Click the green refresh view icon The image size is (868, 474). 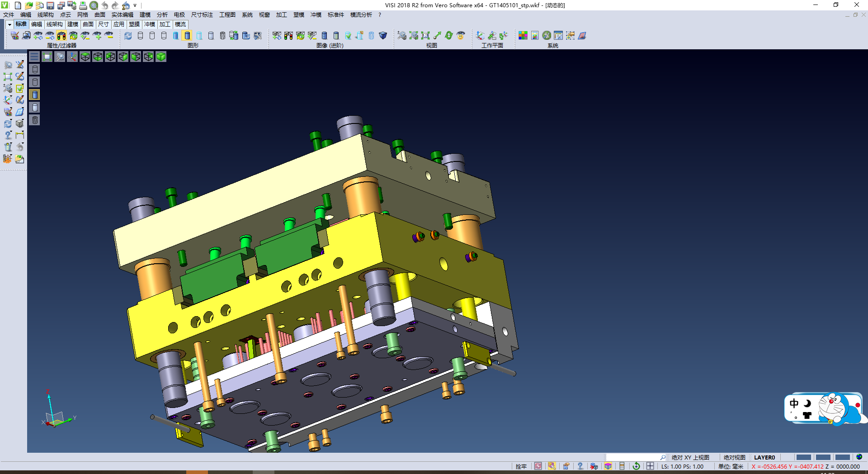448,36
